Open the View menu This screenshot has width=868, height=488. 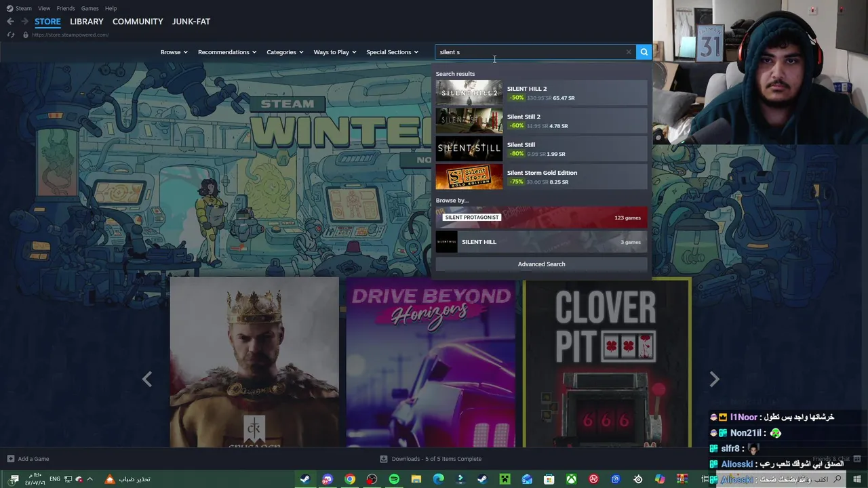coord(44,8)
